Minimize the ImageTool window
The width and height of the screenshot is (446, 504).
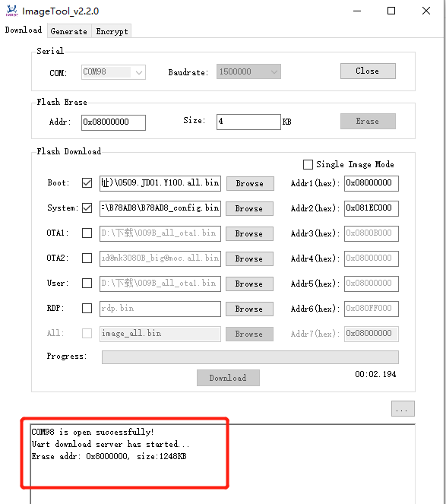click(x=357, y=11)
